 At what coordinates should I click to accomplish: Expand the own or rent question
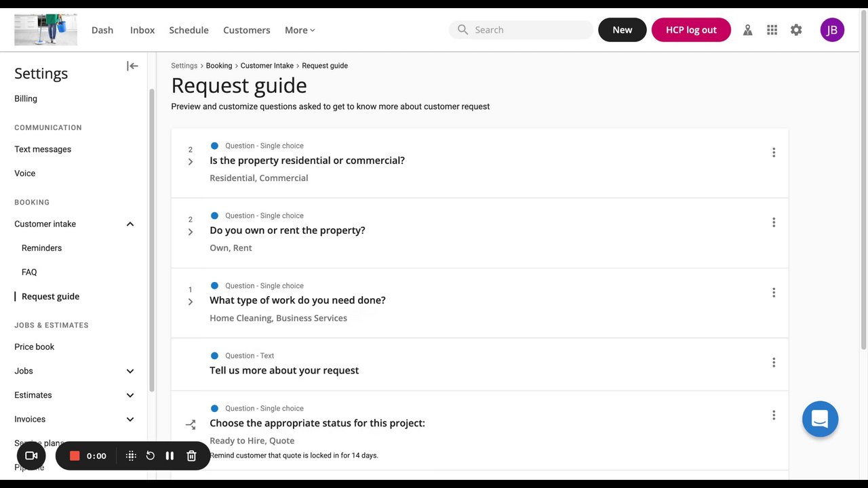191,232
